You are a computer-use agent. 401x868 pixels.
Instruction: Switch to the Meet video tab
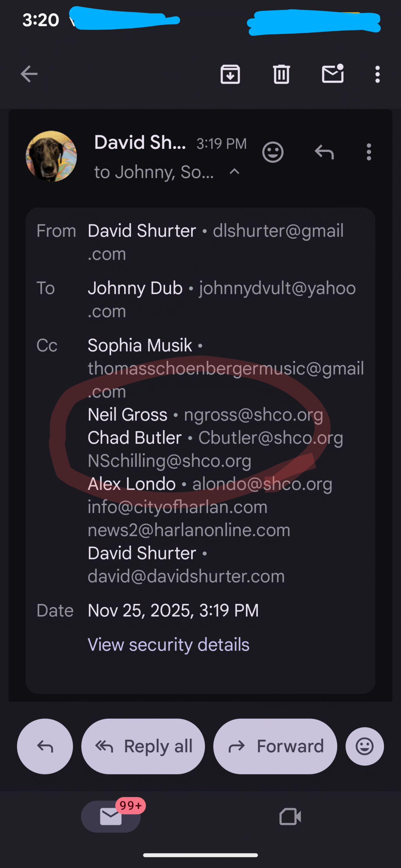[290, 816]
